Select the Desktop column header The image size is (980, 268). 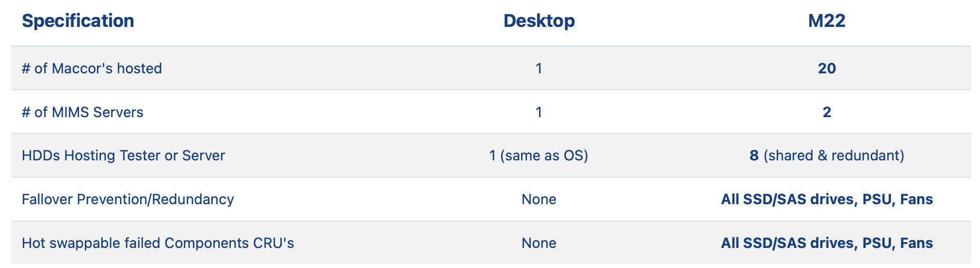click(539, 21)
